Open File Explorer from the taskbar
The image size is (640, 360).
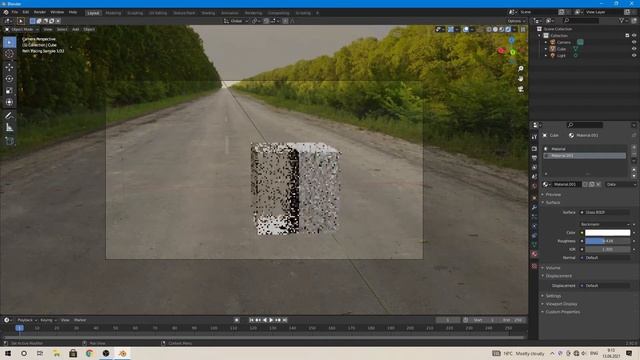56,353
